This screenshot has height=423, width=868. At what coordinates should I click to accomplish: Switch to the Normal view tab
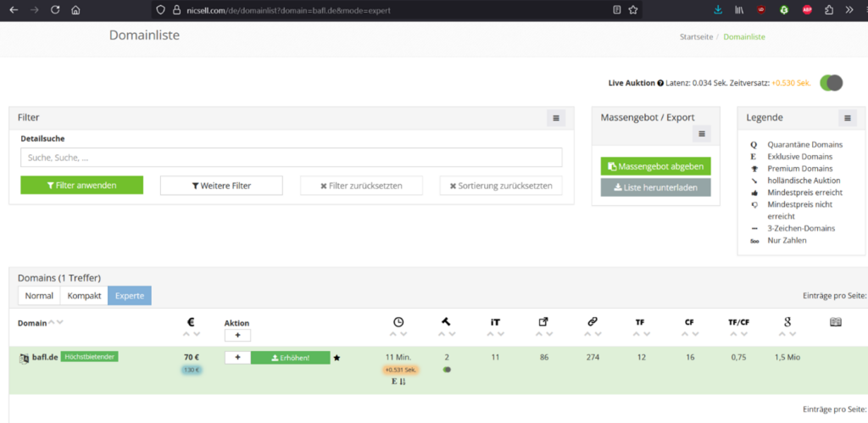point(39,296)
